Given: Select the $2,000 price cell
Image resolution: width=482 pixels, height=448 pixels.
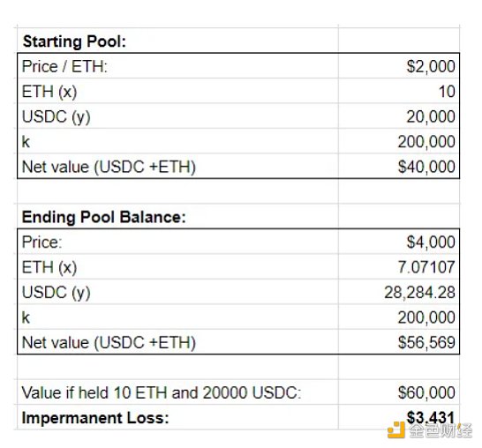Looking at the screenshot, I should (x=399, y=66).
